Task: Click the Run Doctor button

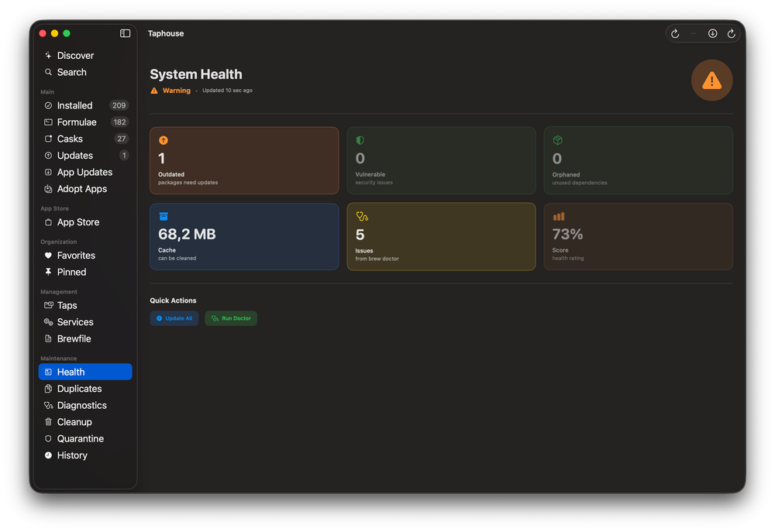Action: click(231, 318)
